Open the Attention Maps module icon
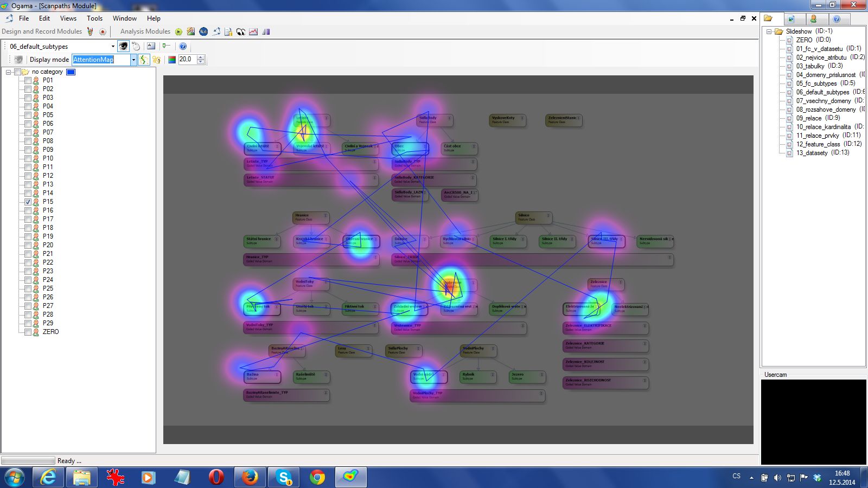The height and width of the screenshot is (488, 868). [191, 31]
